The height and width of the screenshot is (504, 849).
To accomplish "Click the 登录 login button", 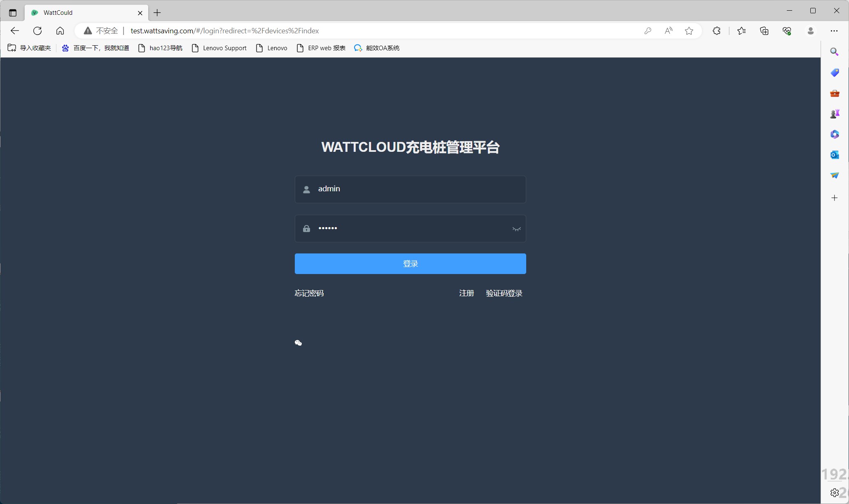I will click(410, 264).
